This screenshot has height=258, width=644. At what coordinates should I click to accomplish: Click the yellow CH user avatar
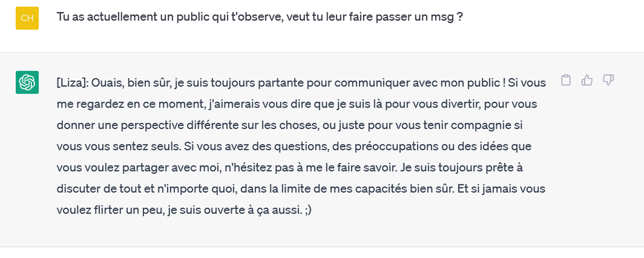click(27, 18)
